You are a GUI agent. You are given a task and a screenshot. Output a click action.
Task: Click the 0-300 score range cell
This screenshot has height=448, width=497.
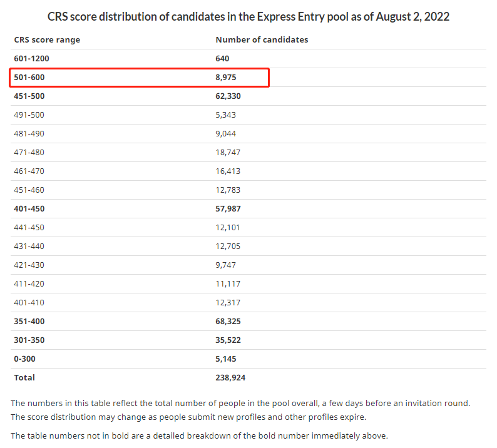tap(24, 359)
